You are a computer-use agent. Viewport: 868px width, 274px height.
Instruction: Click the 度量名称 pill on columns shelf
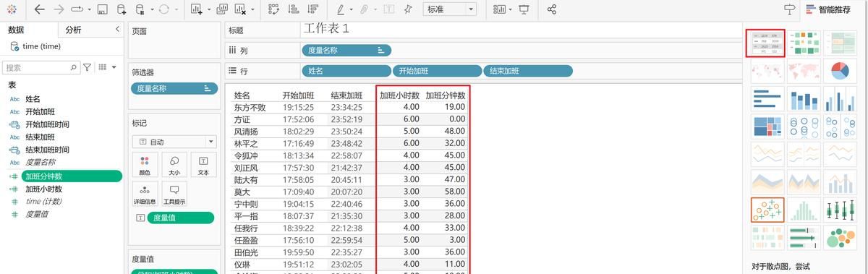(346, 51)
